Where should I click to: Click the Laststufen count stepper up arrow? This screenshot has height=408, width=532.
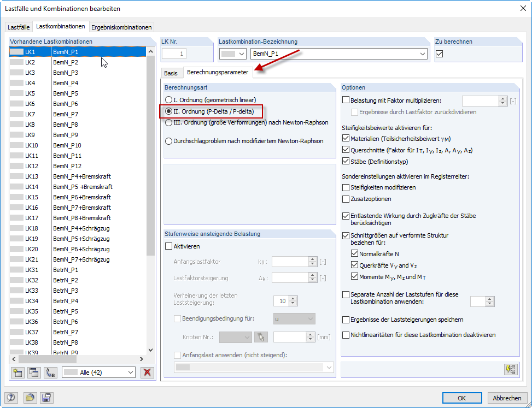point(490,299)
